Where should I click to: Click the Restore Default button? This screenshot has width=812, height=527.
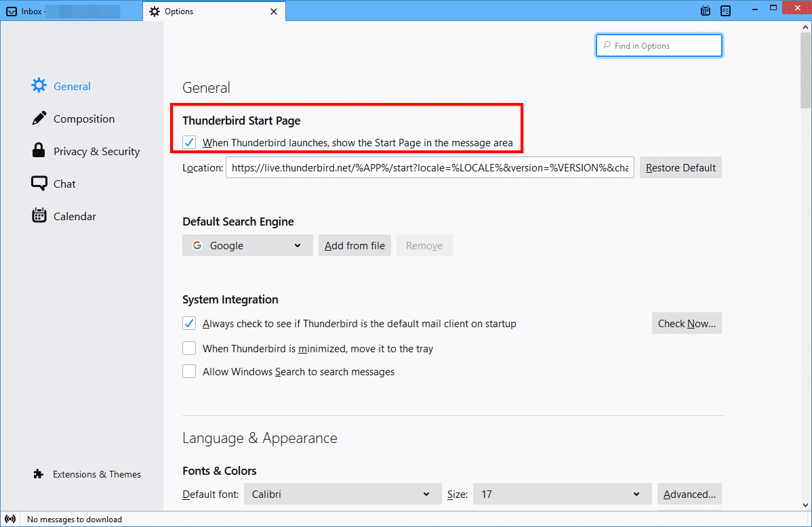click(681, 168)
